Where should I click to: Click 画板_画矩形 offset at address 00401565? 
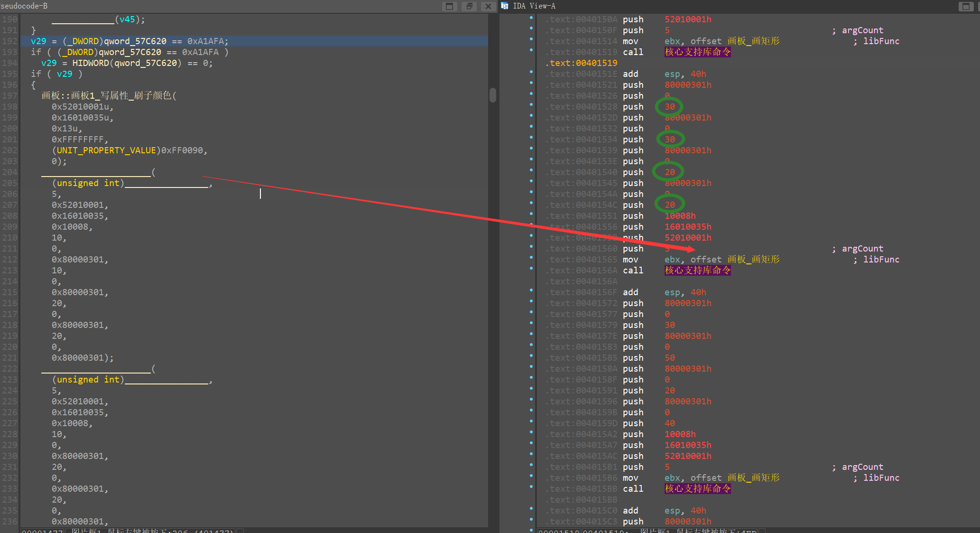(x=753, y=259)
